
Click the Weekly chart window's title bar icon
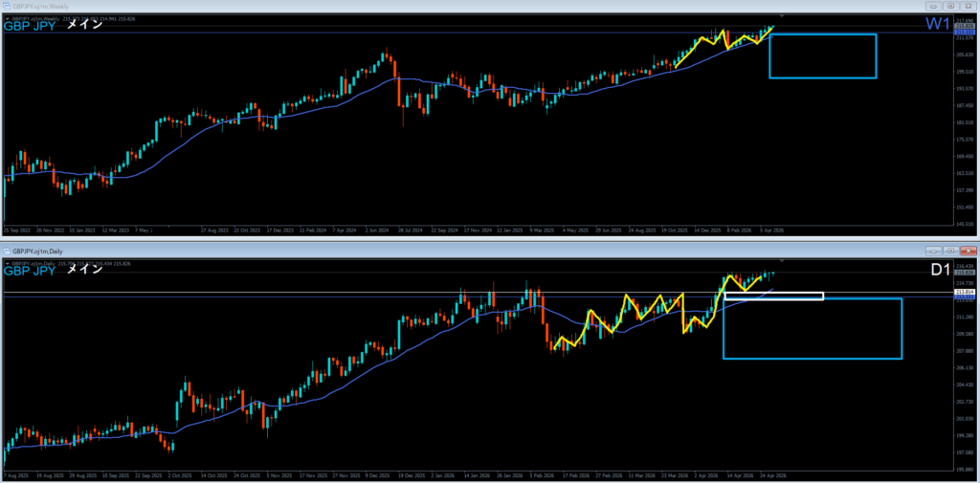(8, 5)
